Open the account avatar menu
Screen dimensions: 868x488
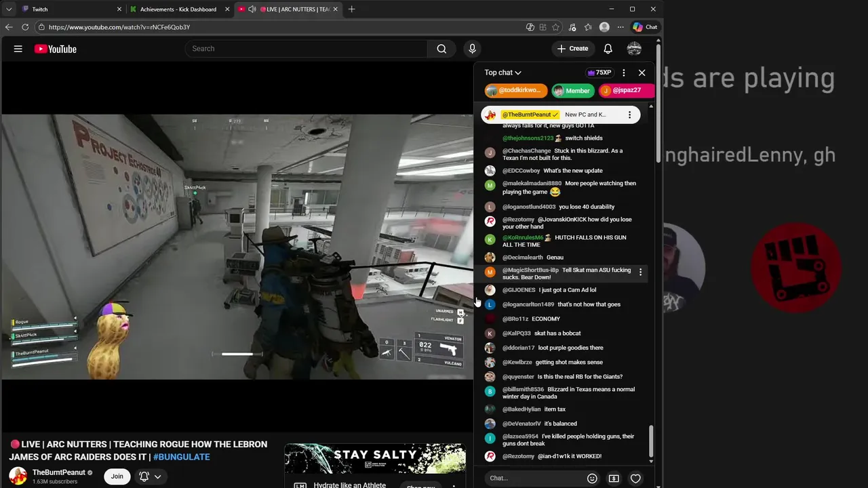(634, 49)
